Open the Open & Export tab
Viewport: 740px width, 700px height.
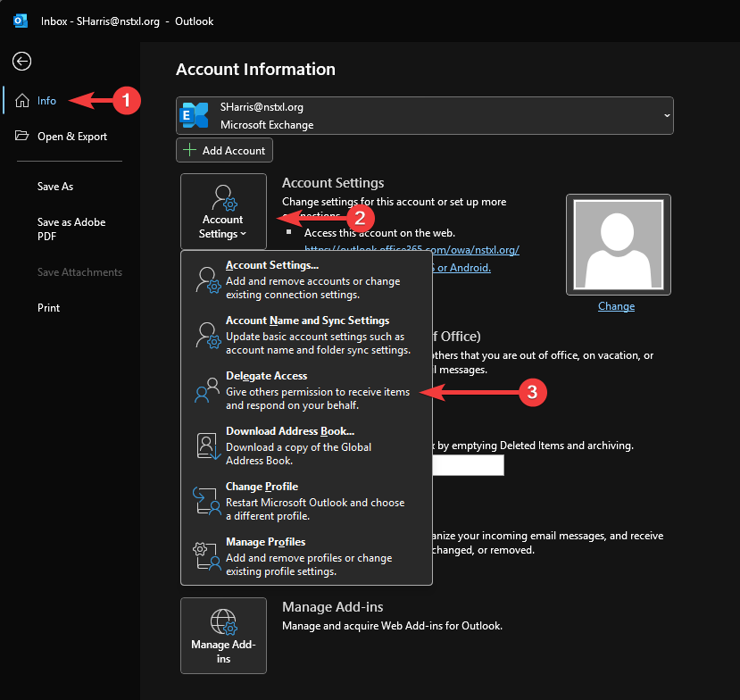(72, 137)
